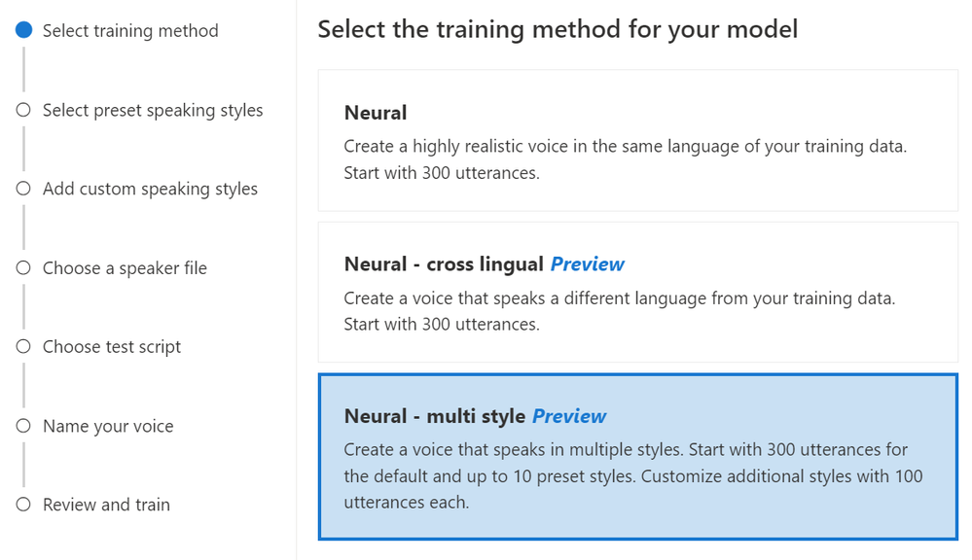Open the Choose a speaker file step
This screenshot has height=560, width=972.
pos(125,268)
